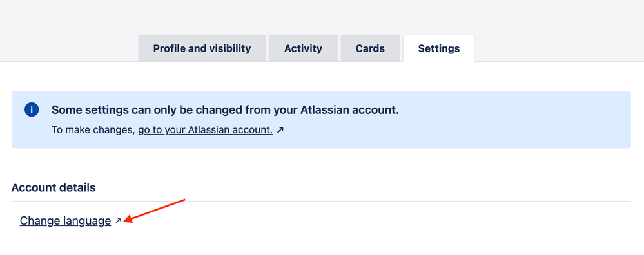Click the 'Some settings can only be changed' heading
This screenshot has height=255, width=644.
pos(225,110)
